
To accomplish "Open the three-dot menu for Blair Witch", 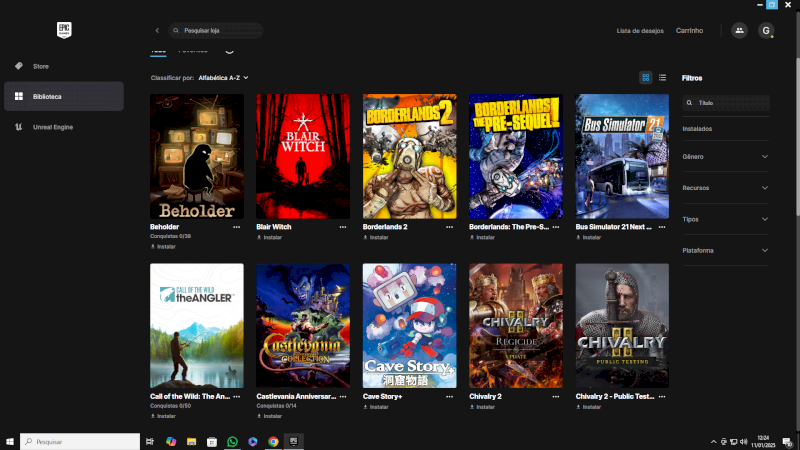I will (x=343, y=227).
